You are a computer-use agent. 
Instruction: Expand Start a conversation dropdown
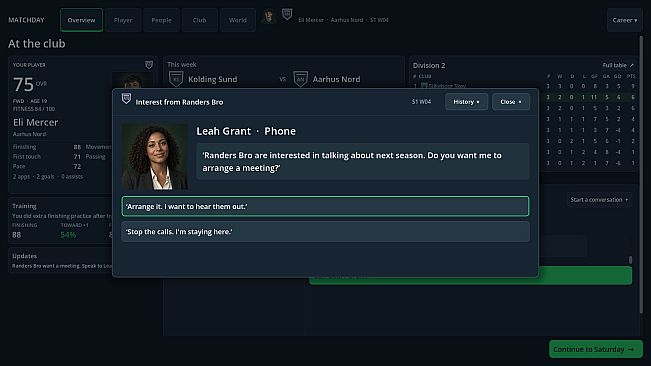click(599, 200)
